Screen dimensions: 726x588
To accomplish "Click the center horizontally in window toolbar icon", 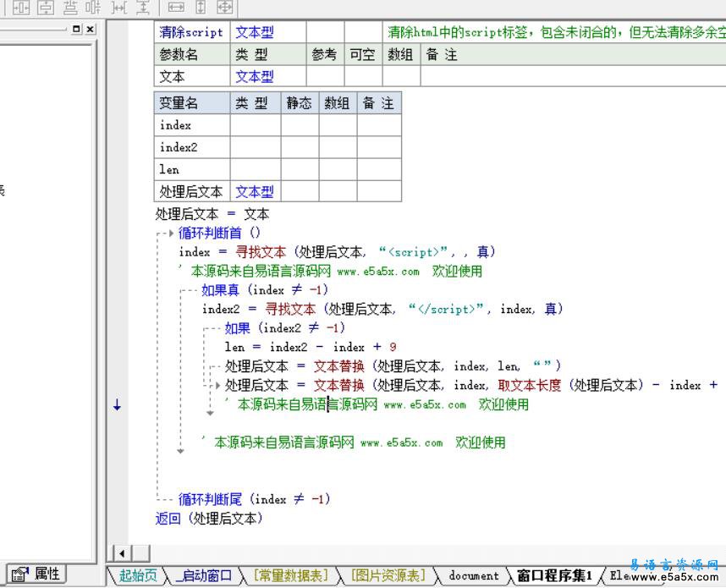I will click(21, 8).
